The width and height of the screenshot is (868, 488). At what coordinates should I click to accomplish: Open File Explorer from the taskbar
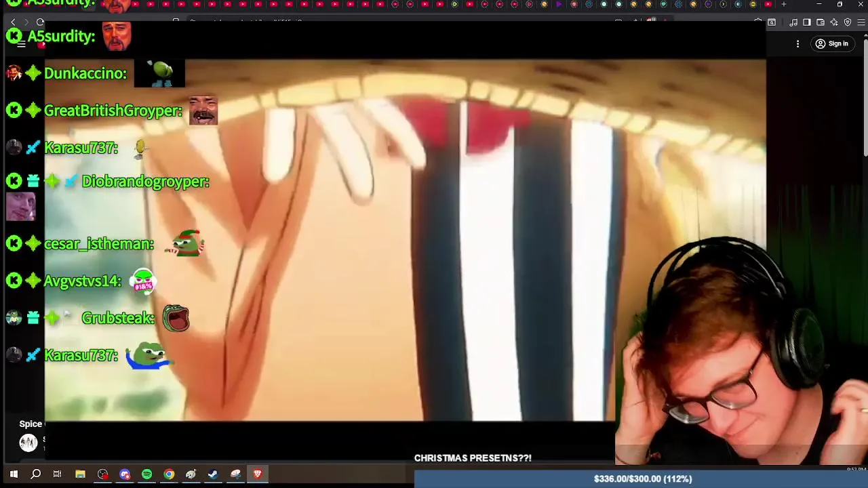pos(80,474)
